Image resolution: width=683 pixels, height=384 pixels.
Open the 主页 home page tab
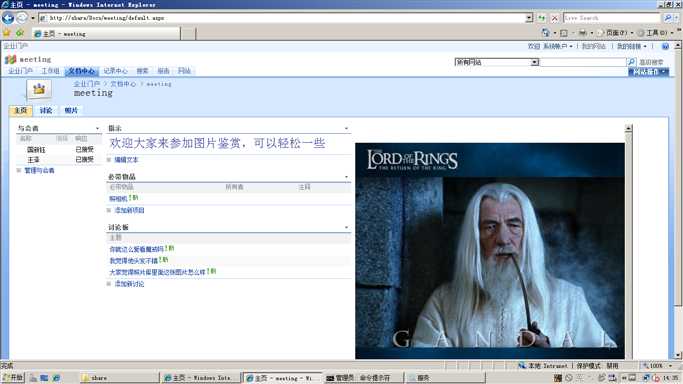pyautogui.click(x=20, y=111)
